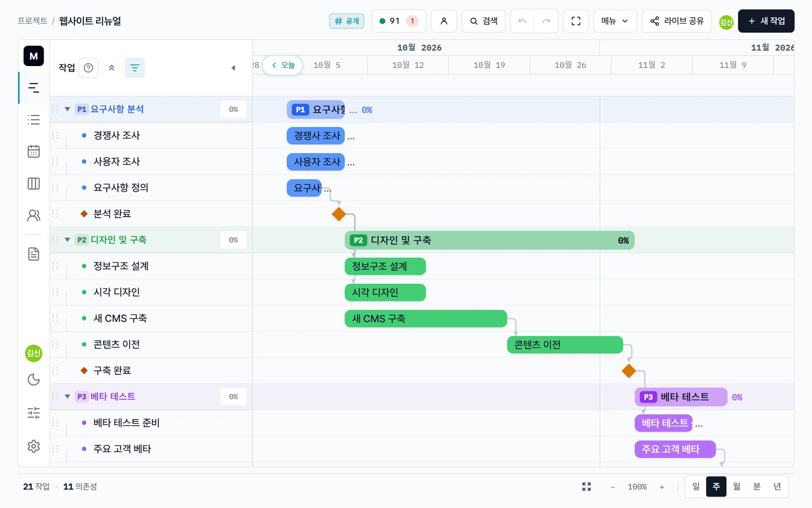Switch timeline scale to 년
Viewport: 812px width, 508px height.
pos(777,486)
